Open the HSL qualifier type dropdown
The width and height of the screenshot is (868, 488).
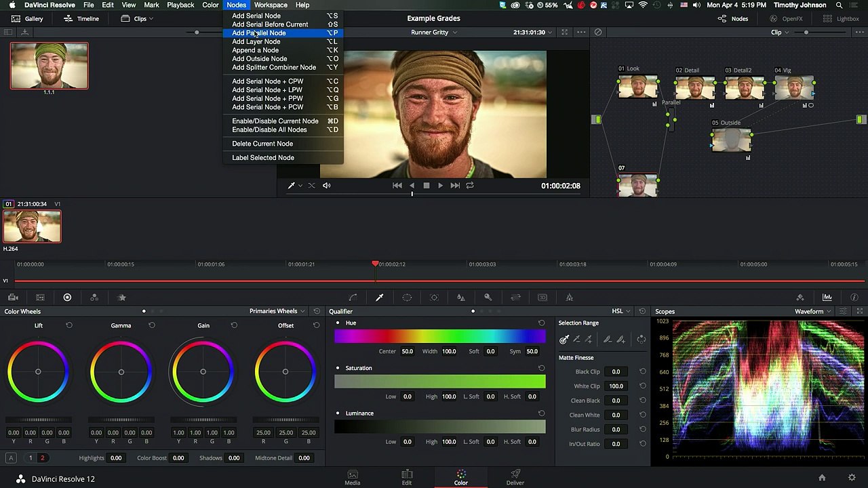(621, 311)
